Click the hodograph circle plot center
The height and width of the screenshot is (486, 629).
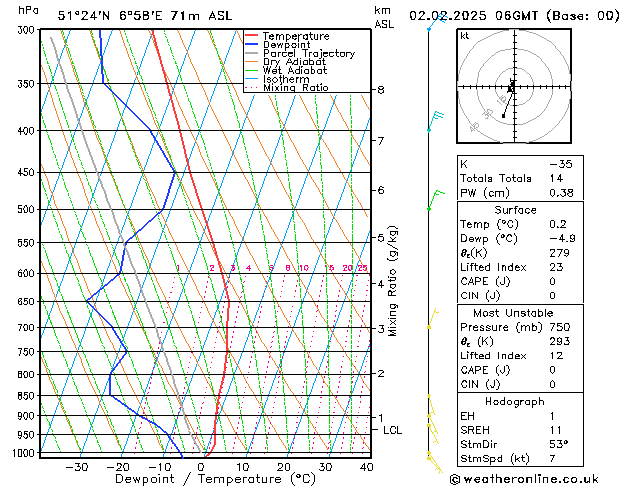[x=511, y=88]
